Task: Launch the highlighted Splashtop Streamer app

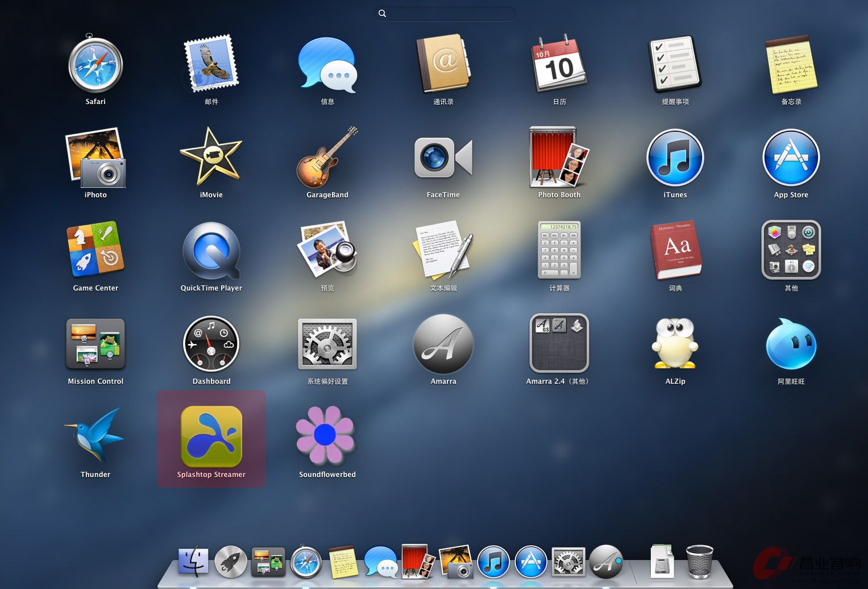Action: [211, 437]
